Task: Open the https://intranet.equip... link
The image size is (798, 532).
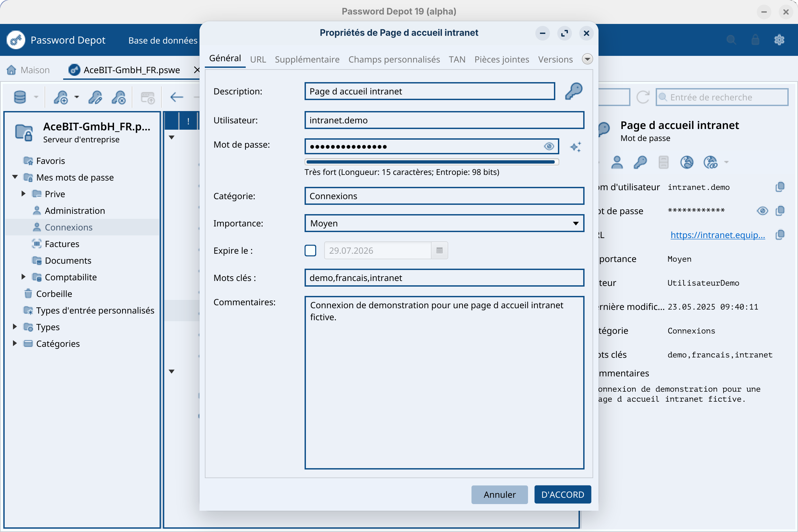Action: [718, 235]
